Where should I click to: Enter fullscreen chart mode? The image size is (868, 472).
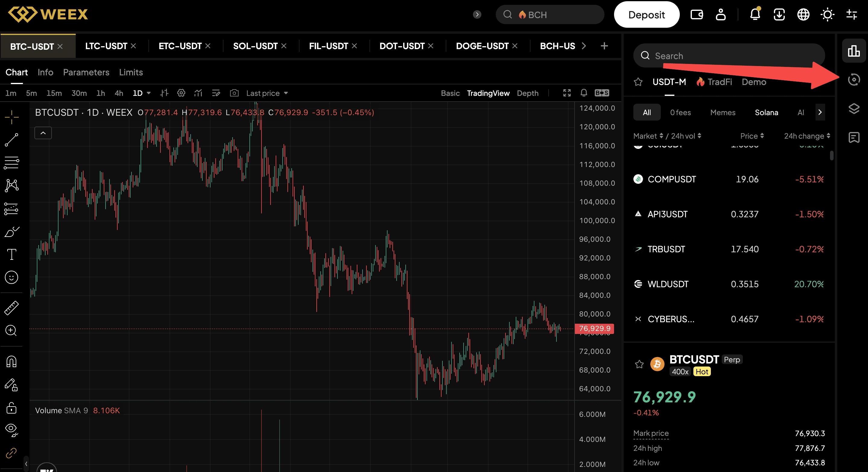tap(567, 93)
